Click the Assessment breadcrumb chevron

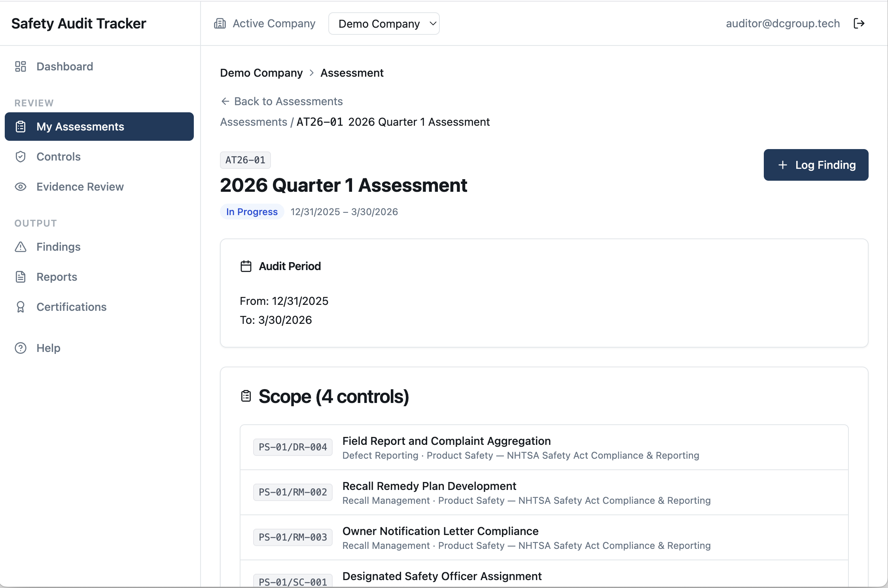coord(311,73)
